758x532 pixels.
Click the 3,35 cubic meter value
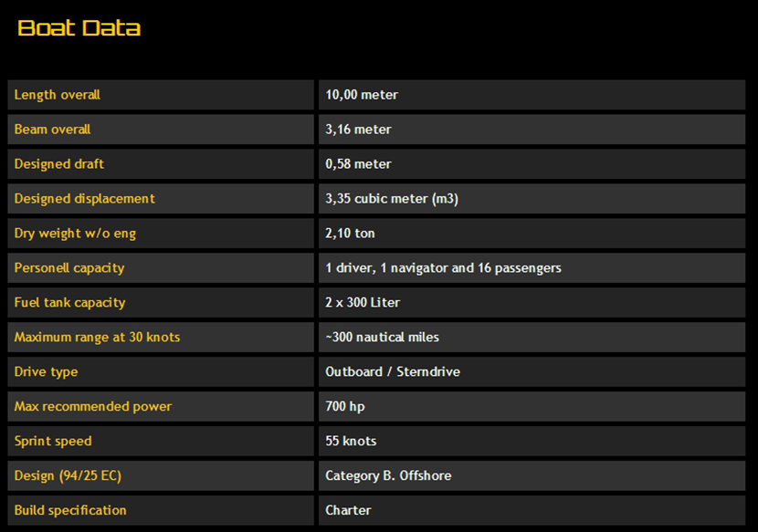coord(392,199)
